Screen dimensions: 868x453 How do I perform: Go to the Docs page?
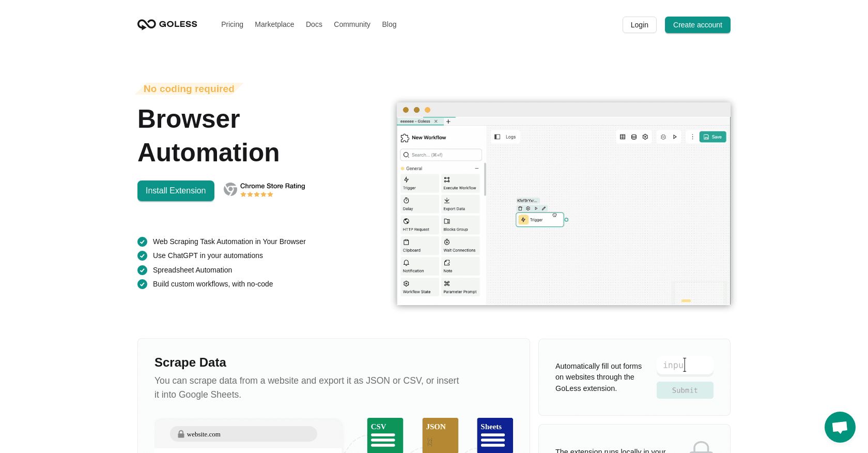click(314, 24)
